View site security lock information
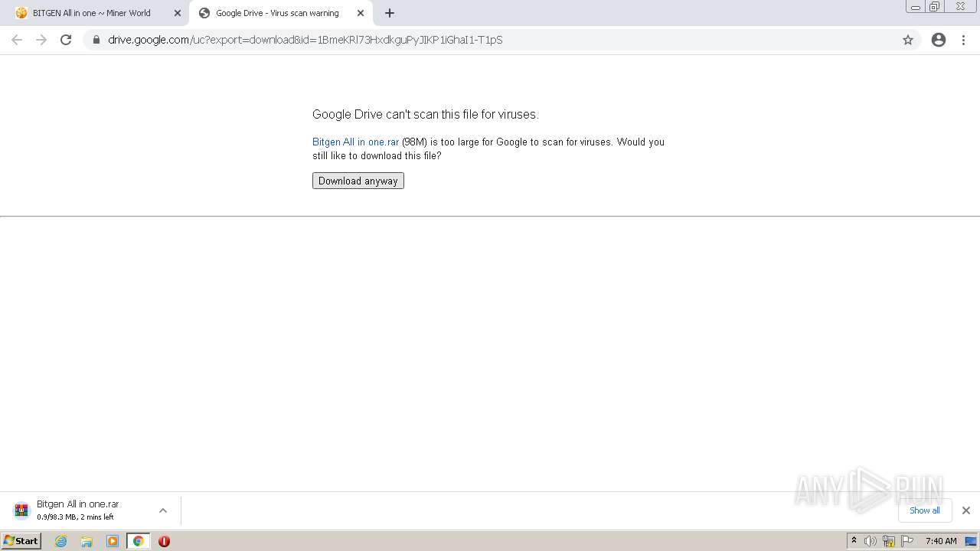Viewport: 980px width, 551px height. click(96, 40)
